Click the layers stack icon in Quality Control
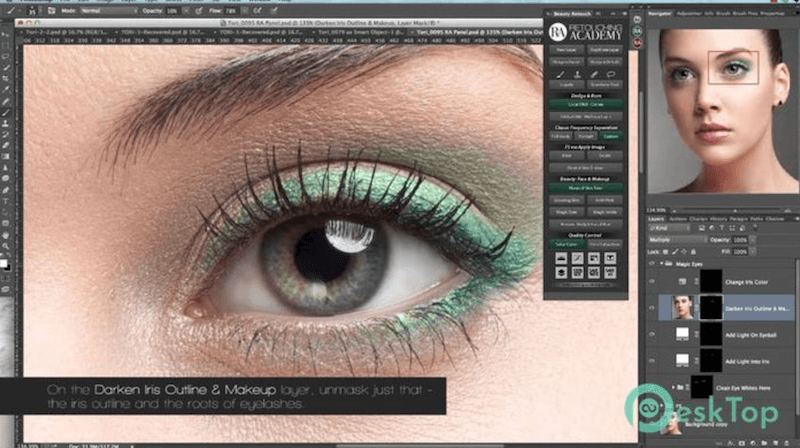Viewport: 800px width, 448px height. pyautogui.click(x=561, y=273)
